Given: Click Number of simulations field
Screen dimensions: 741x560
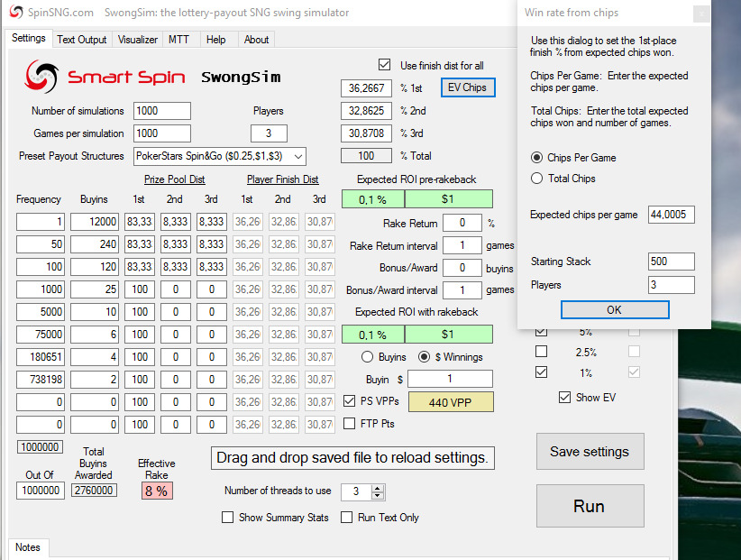Looking at the screenshot, I should [161, 111].
